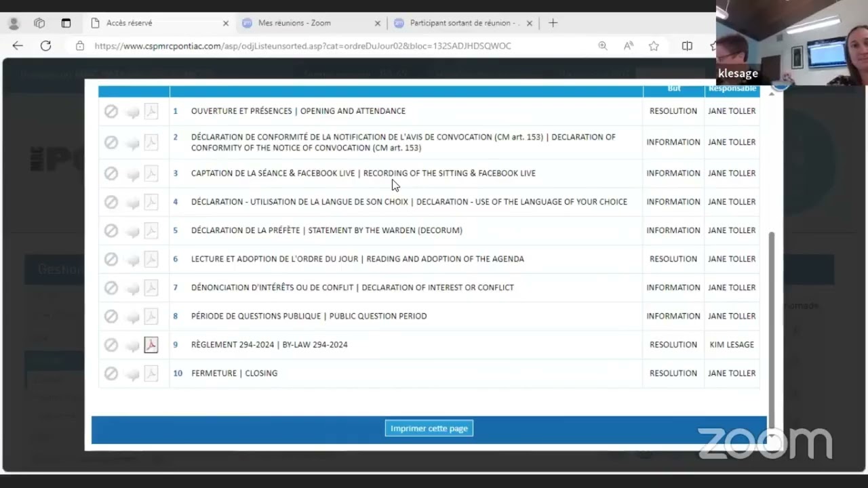Select agenda item Ouverture et présences | Opening and Attendance
Viewport: 868px width, 488px height.
click(x=298, y=111)
